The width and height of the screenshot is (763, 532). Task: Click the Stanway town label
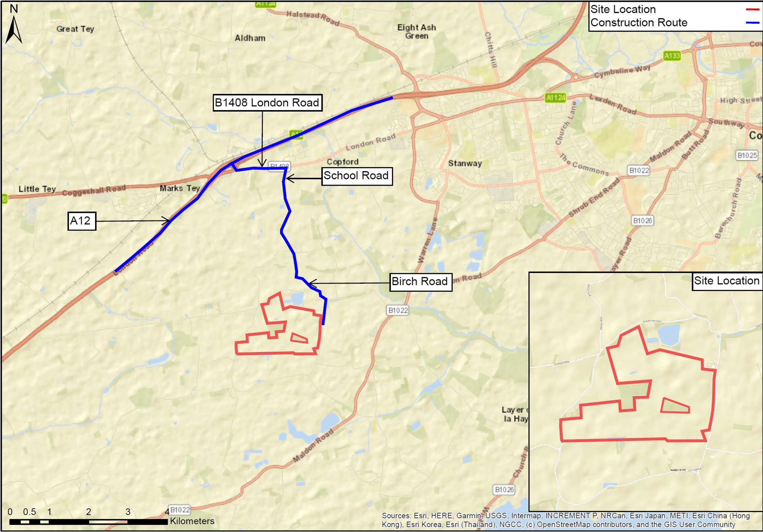[x=465, y=163]
